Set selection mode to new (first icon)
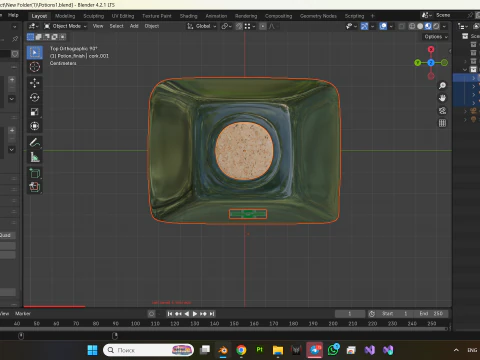The height and width of the screenshot is (360, 480). pyautogui.click(x=30, y=37)
